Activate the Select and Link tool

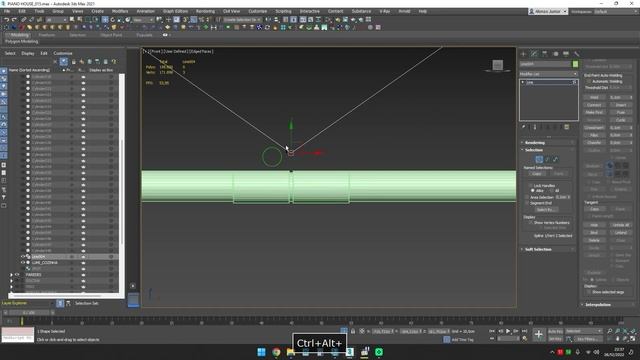pyautogui.click(x=24, y=20)
